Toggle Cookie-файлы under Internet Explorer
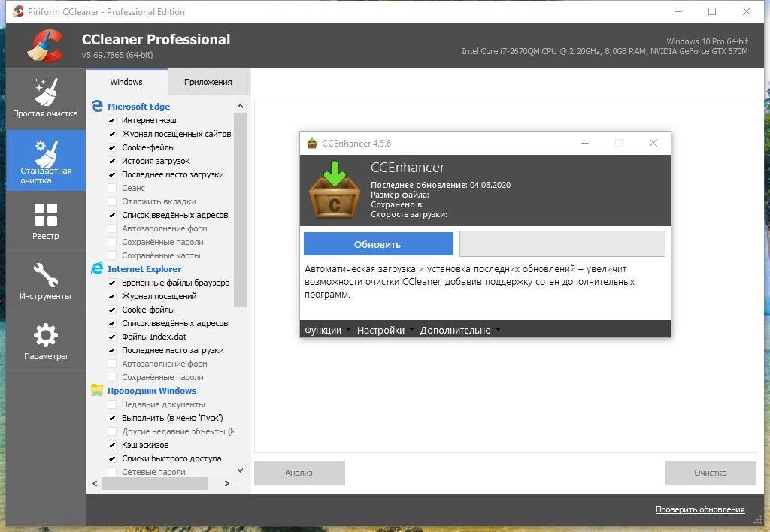This screenshot has height=532, width=770. coord(112,310)
